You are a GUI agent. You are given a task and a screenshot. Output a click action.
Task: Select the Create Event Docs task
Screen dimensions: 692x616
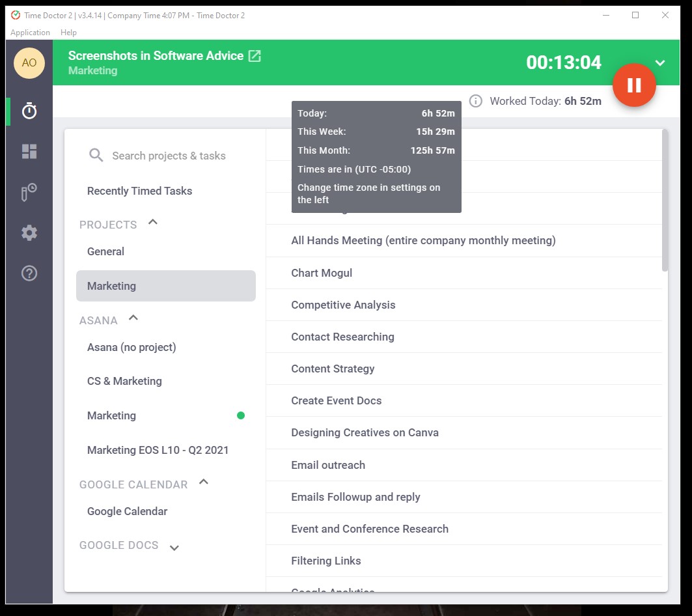coord(464,400)
